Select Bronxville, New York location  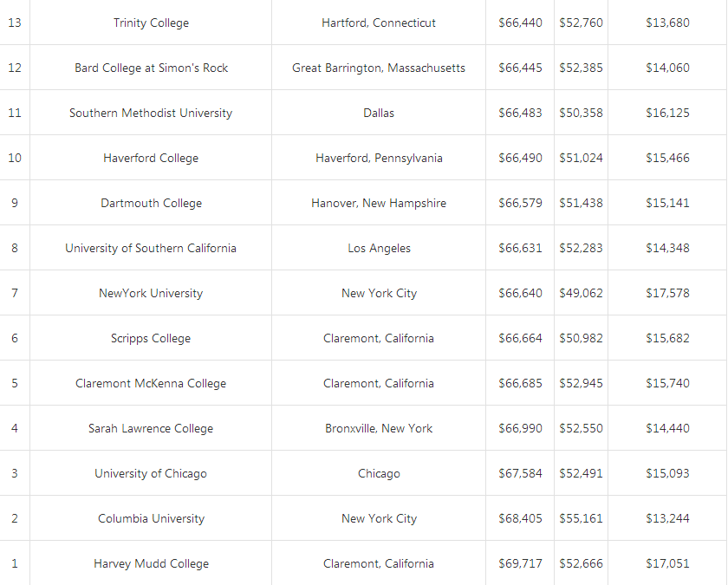[x=379, y=428]
